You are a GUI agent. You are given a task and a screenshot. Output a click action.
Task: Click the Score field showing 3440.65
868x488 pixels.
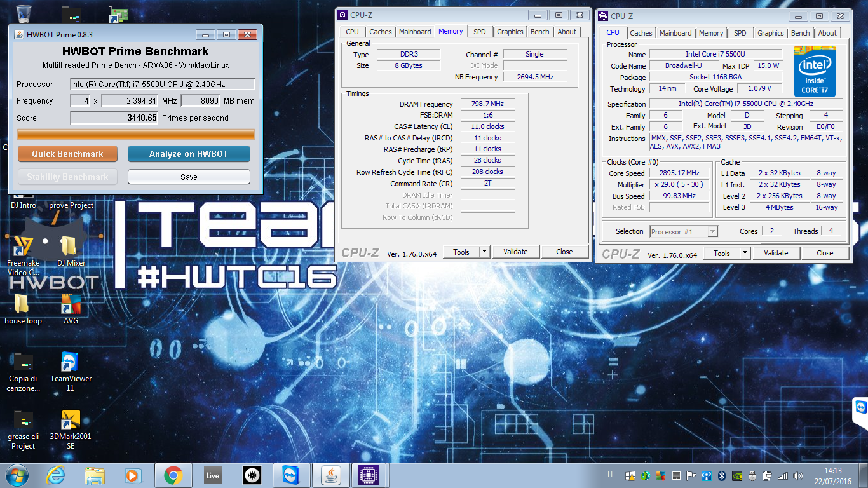click(114, 118)
